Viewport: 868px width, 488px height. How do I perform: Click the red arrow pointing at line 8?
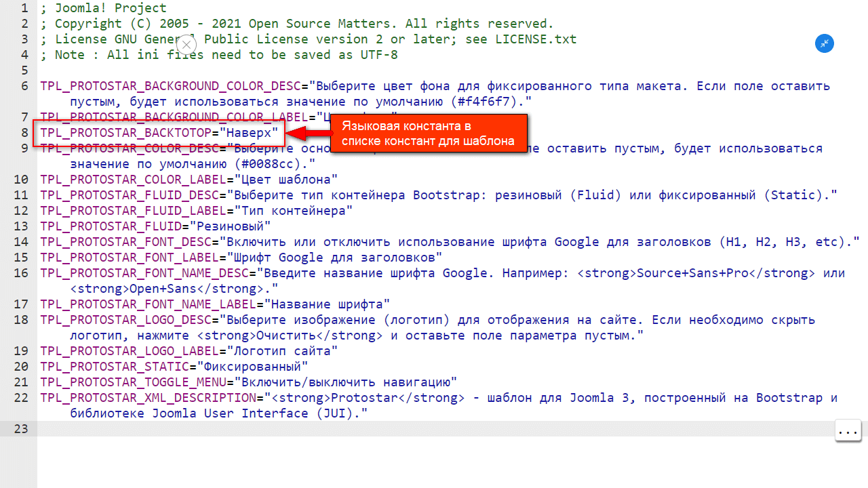[307, 134]
